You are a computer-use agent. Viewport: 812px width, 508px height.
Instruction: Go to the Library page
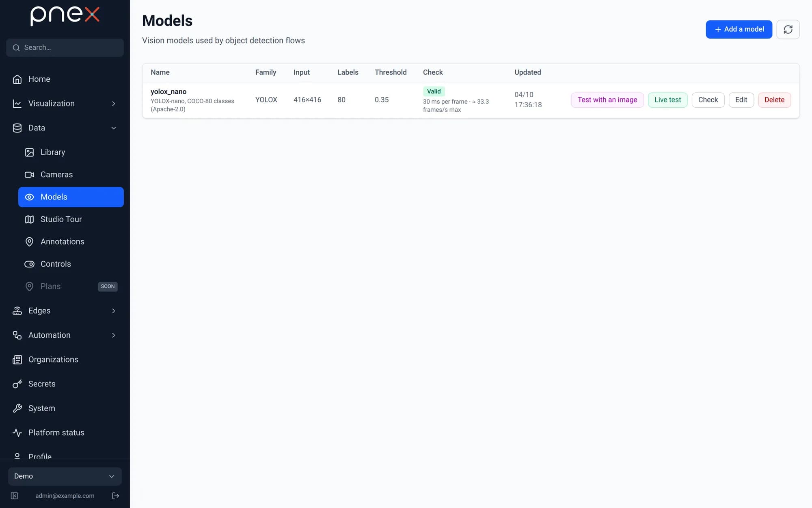coord(71,152)
